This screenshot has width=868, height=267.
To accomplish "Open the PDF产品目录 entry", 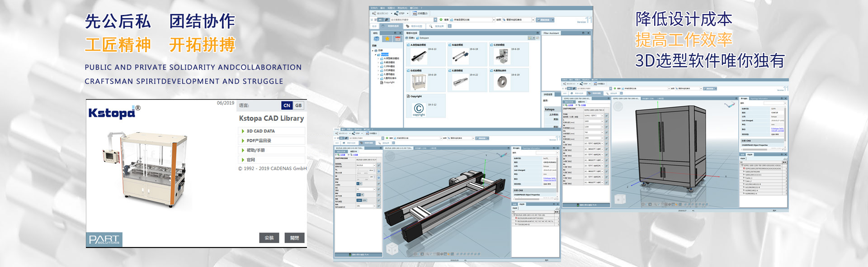I will pos(259,141).
